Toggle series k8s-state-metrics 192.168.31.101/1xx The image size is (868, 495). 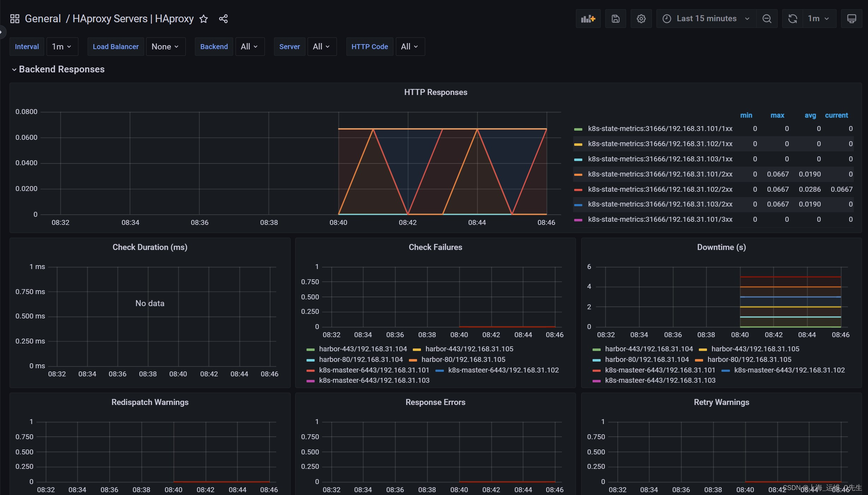click(x=660, y=129)
